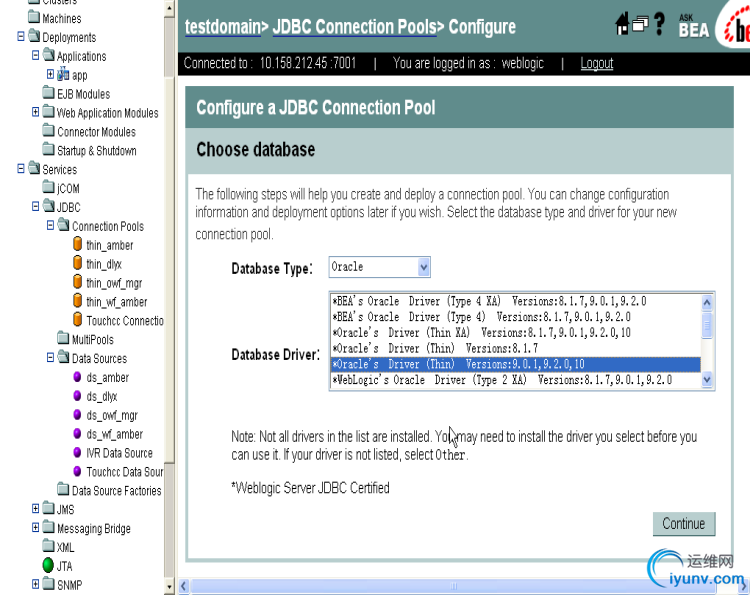Click horizontal scrollbar left arrow
The image size is (750, 595).
click(184, 586)
